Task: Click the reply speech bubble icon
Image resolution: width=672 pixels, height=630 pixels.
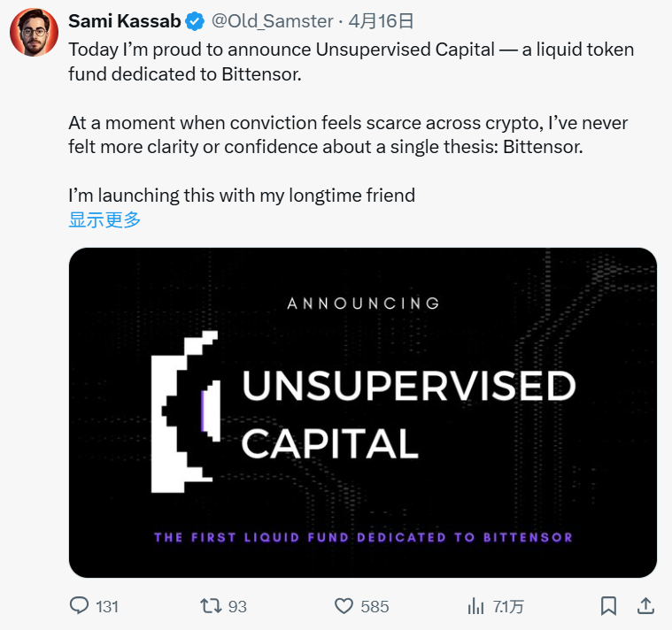Action: pyautogui.click(x=80, y=606)
